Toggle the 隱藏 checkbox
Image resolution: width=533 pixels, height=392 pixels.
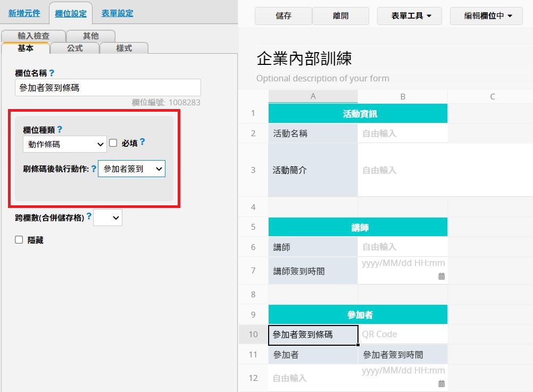pyautogui.click(x=19, y=240)
